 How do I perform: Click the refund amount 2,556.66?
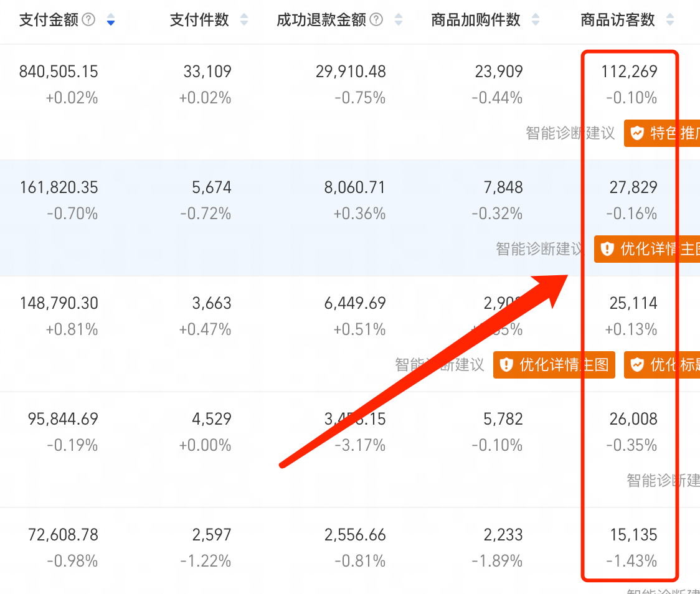pyautogui.click(x=355, y=535)
